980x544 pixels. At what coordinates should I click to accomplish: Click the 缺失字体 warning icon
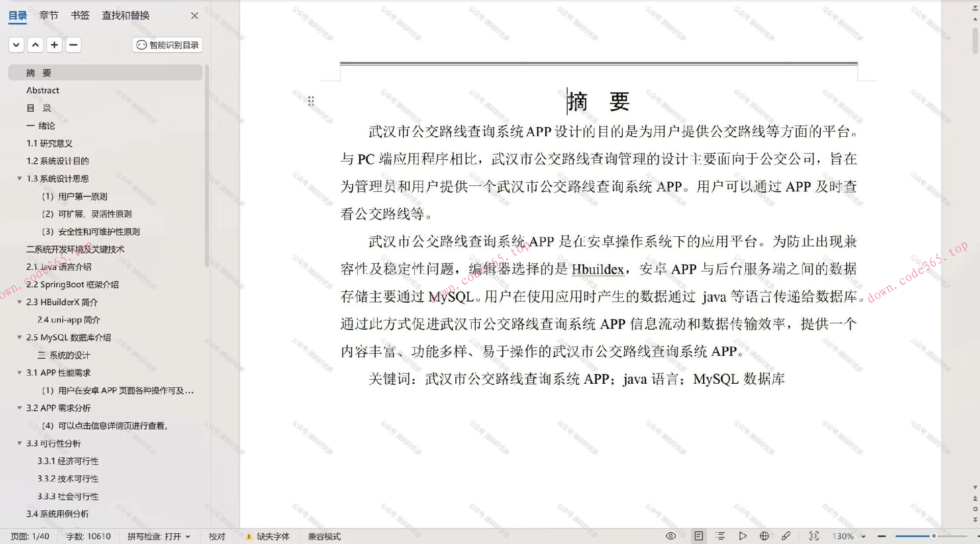click(249, 536)
